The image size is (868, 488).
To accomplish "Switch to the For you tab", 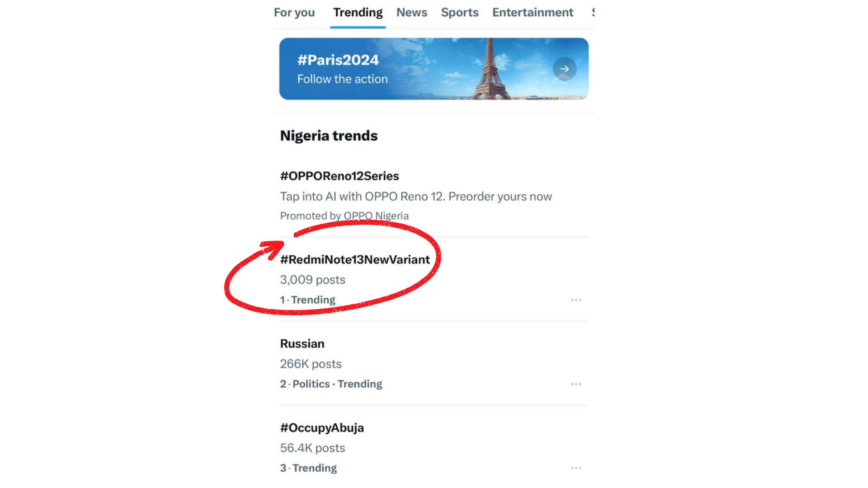I will [x=294, y=13].
